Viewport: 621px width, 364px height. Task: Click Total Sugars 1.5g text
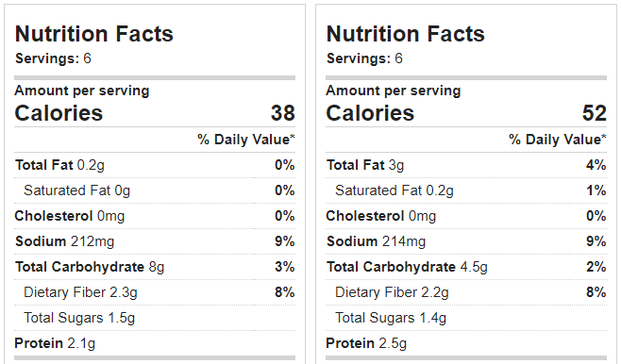point(79,318)
